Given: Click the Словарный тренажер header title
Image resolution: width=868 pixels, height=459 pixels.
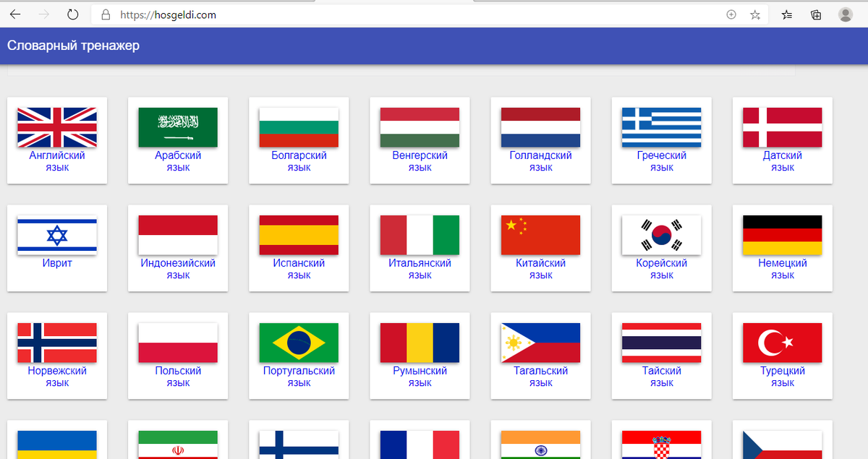Looking at the screenshot, I should pyautogui.click(x=73, y=46).
